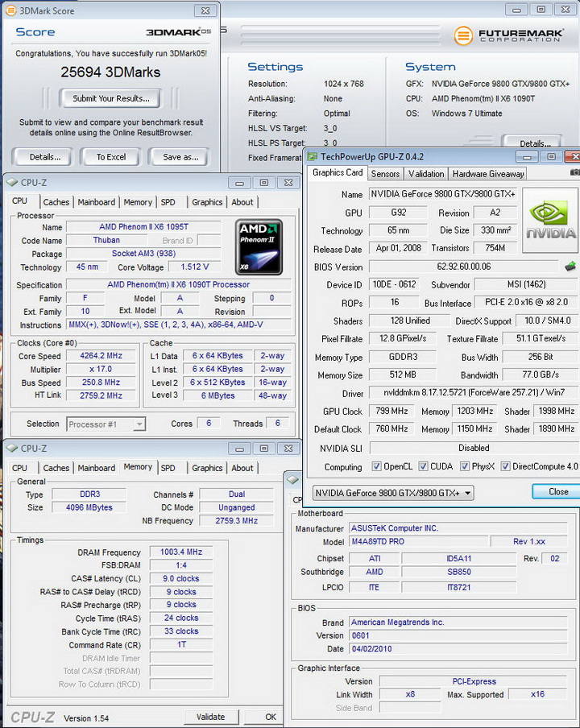Click the DRAM Frequency value 1003.4 MHz
This screenshot has width=580, height=728.
click(181, 552)
